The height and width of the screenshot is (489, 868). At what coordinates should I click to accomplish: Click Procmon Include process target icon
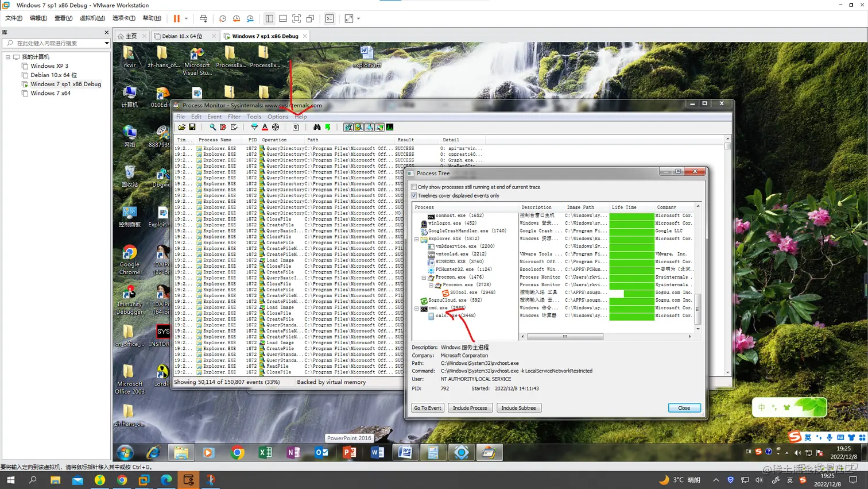pos(276,127)
